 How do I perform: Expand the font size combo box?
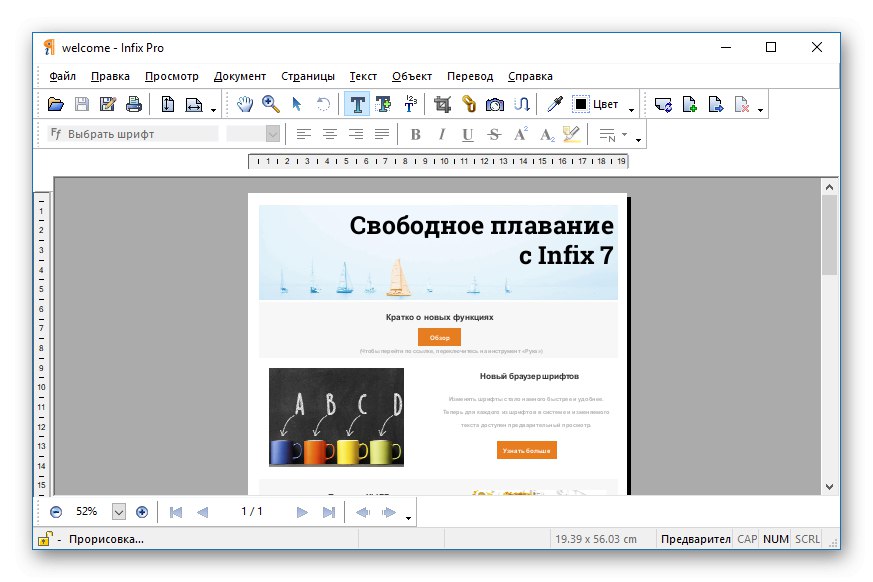(272, 134)
